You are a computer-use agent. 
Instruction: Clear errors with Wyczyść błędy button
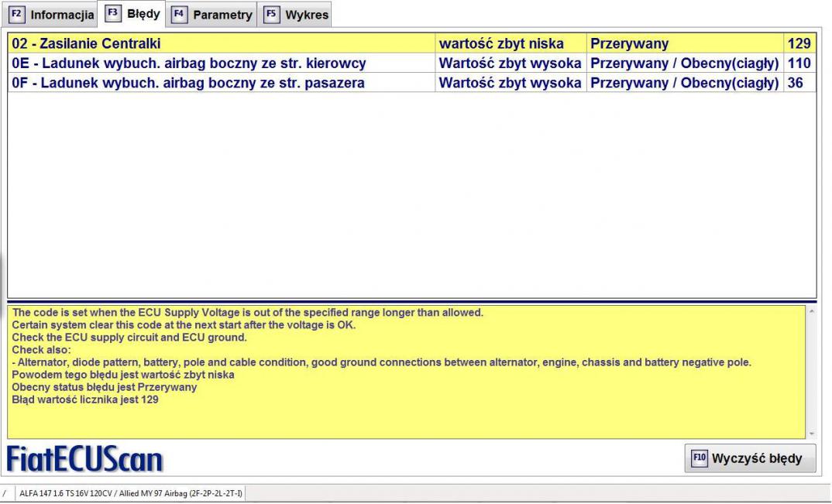tap(750, 458)
